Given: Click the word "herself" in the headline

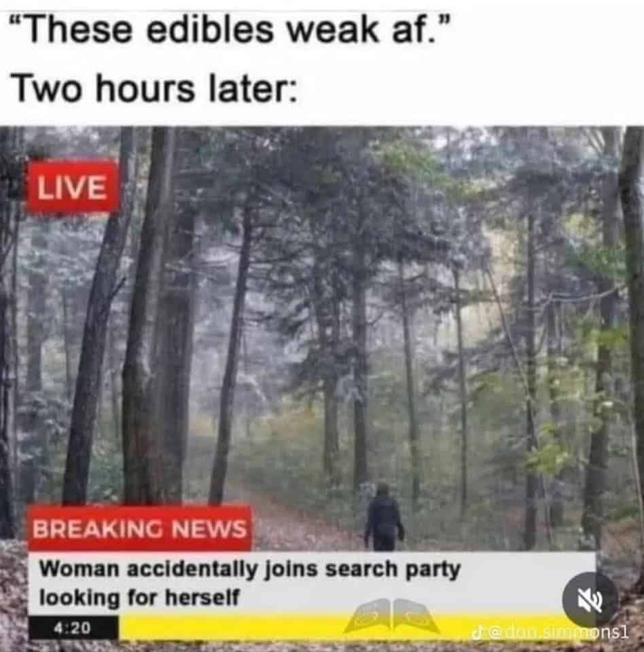Looking at the screenshot, I should click(x=202, y=598).
